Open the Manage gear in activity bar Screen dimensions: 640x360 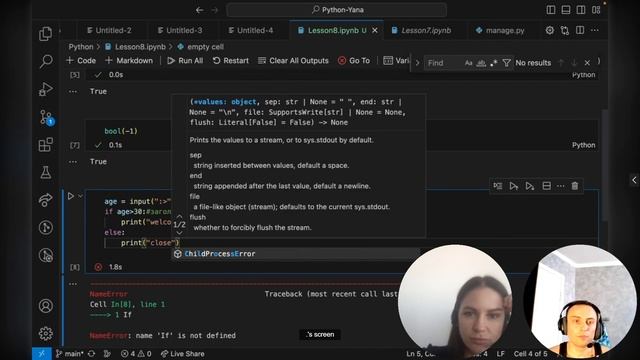[45, 333]
